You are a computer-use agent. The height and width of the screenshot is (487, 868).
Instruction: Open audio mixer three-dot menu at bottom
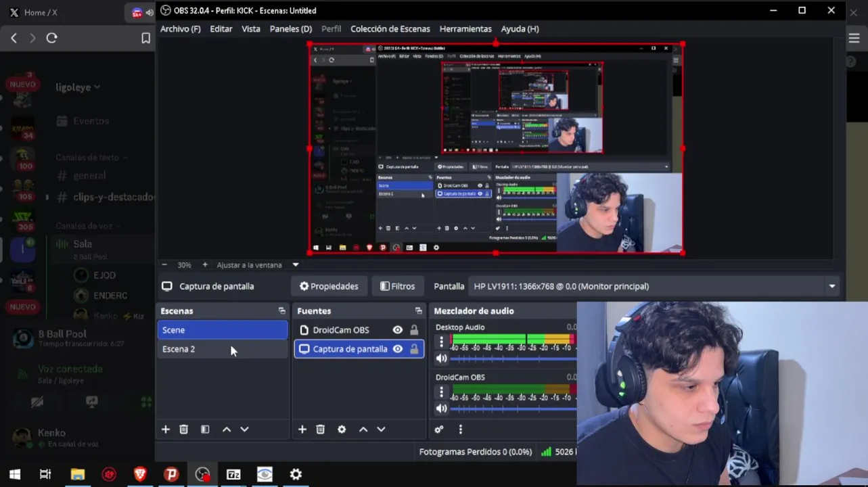click(461, 430)
